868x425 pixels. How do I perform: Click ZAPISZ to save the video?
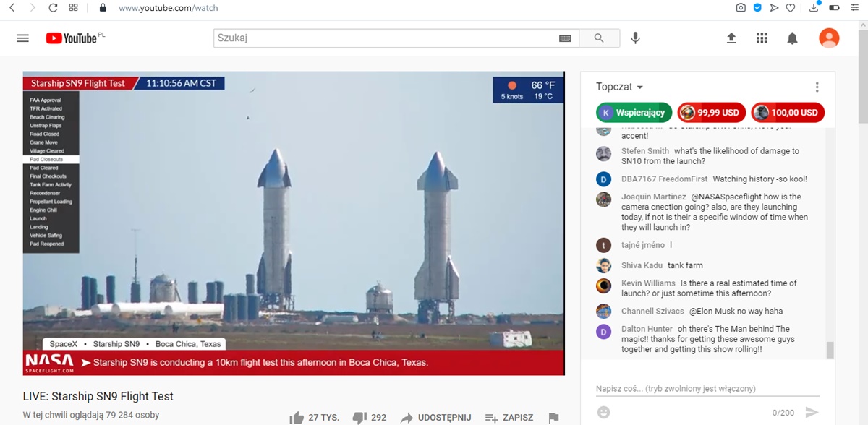(x=509, y=418)
